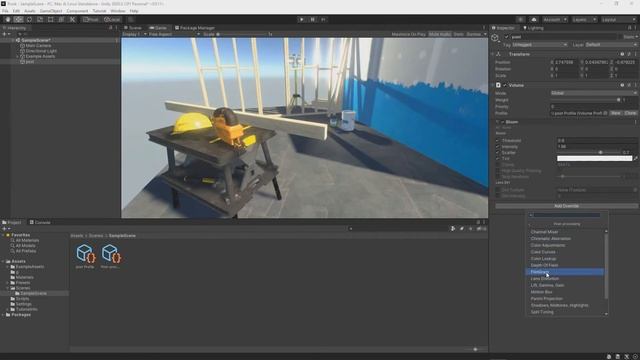Open the Component menu
This screenshot has height=360, width=640.
click(77, 11)
